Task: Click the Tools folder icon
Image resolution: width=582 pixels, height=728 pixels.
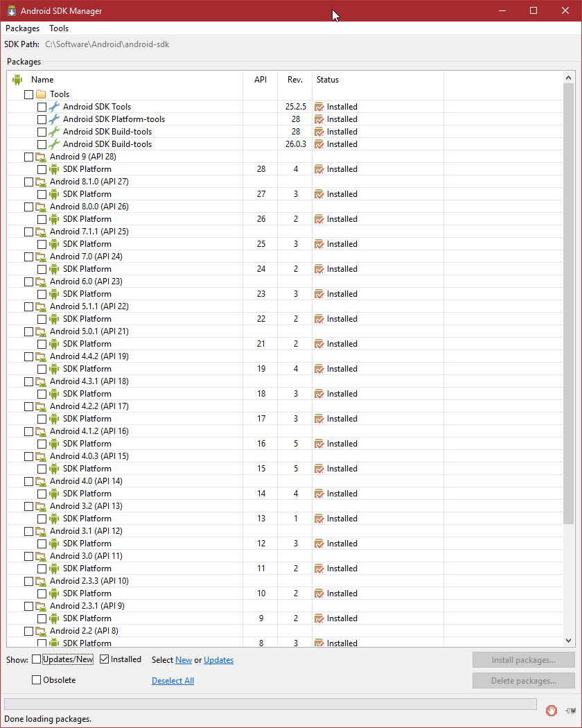Action: [x=41, y=94]
